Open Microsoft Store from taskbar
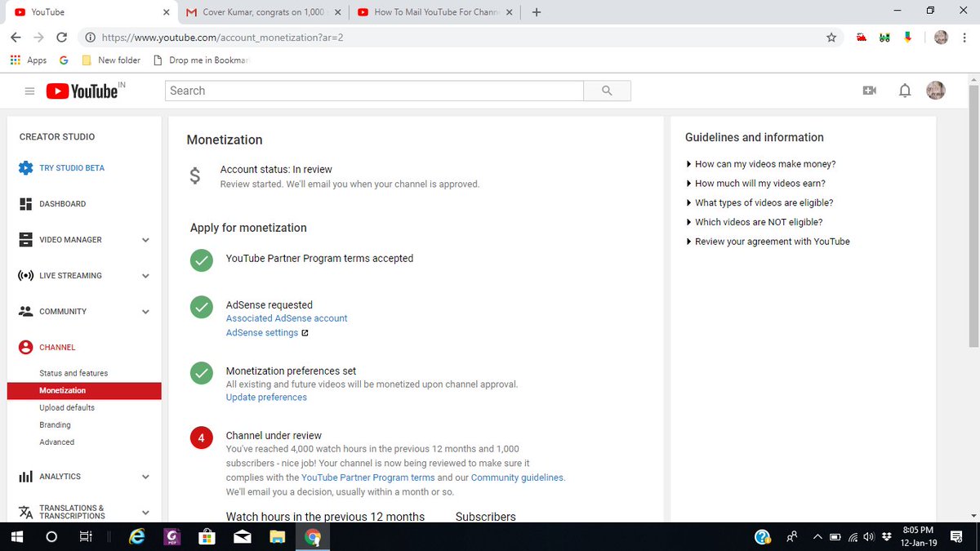Screen dimensions: 980x551 point(207,537)
